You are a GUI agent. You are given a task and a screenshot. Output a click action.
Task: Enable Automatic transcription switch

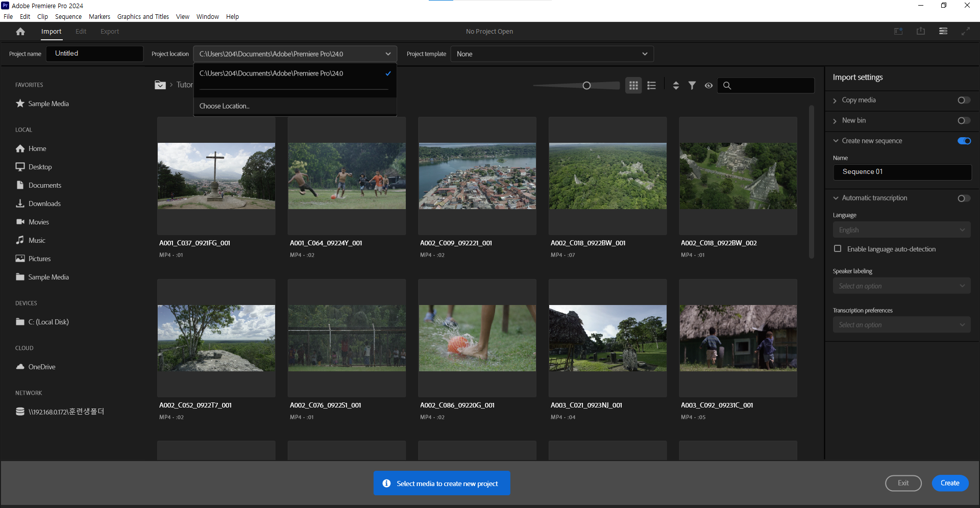point(964,198)
